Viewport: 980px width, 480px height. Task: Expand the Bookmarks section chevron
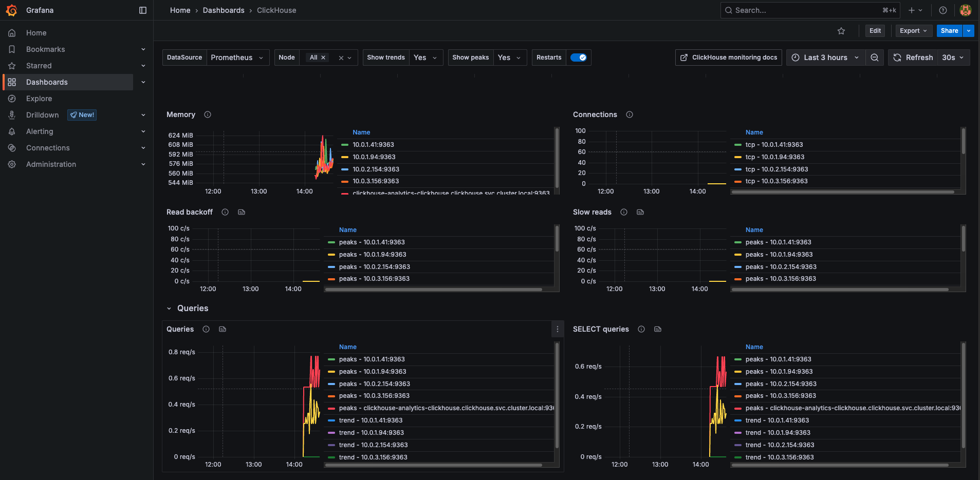click(x=143, y=49)
